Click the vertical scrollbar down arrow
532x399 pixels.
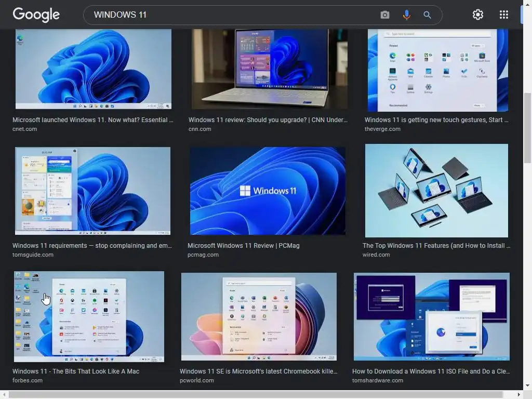point(528,386)
